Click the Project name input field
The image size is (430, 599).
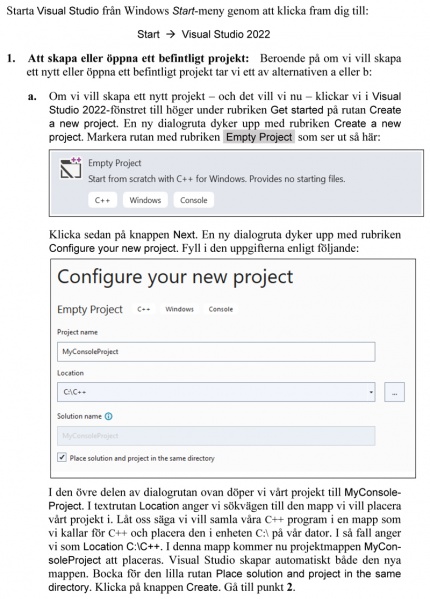pos(216,351)
